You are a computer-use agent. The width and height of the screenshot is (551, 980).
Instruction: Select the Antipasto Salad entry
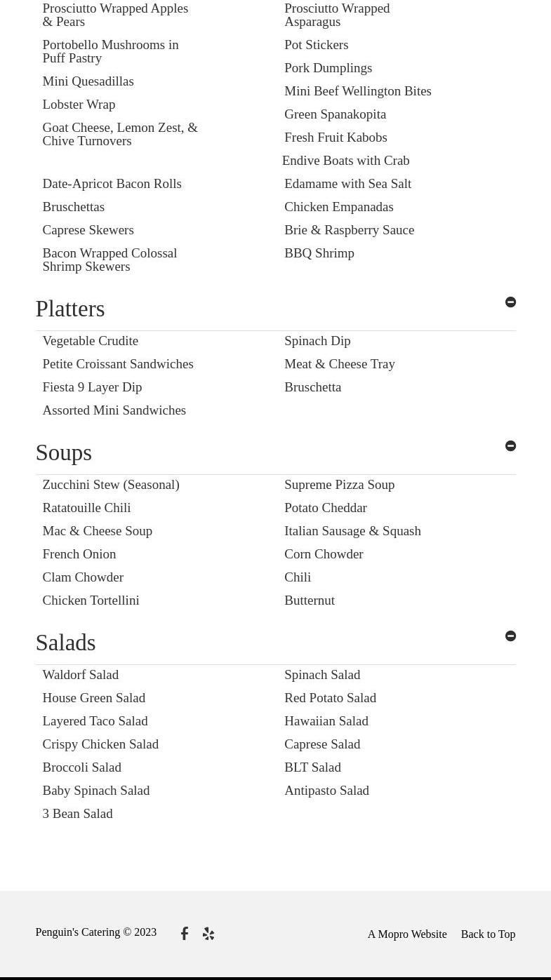pos(326,791)
